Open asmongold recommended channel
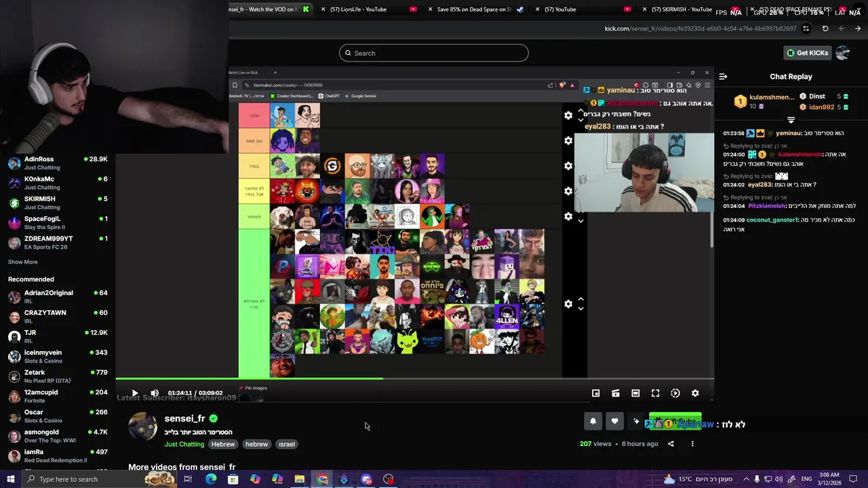This screenshot has width=868, height=488. pos(58,436)
